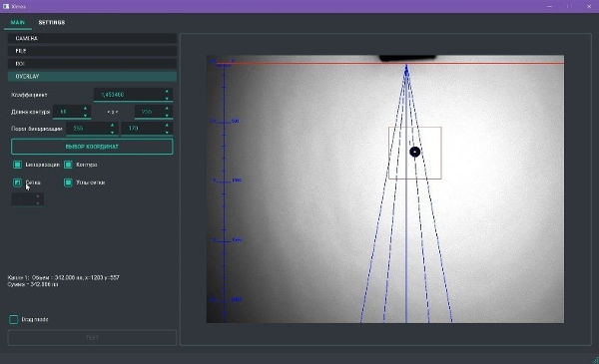This screenshot has width=599, height=364.
Task: Expand the FILE section
Action: click(92, 51)
